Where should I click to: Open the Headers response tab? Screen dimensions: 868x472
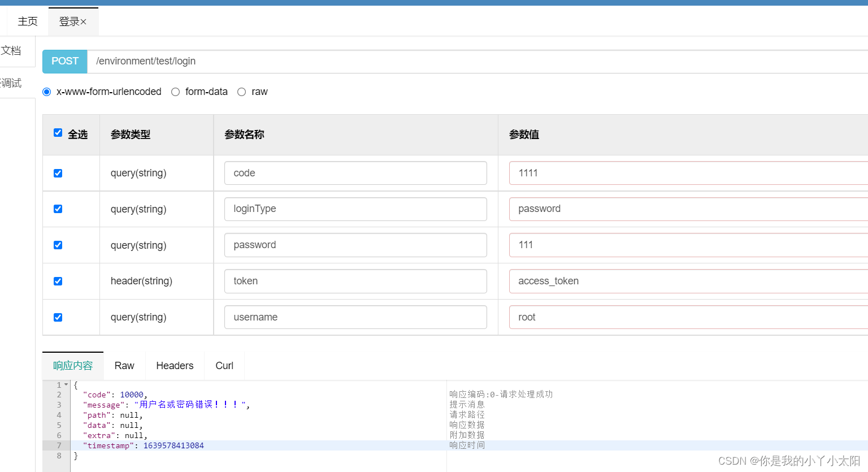[x=175, y=366]
